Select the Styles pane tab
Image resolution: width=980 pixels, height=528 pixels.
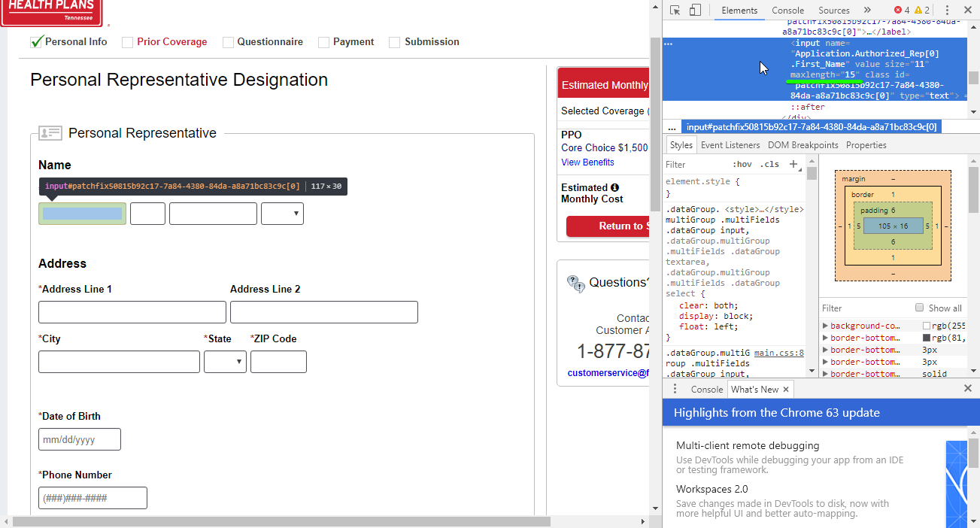[x=681, y=145]
